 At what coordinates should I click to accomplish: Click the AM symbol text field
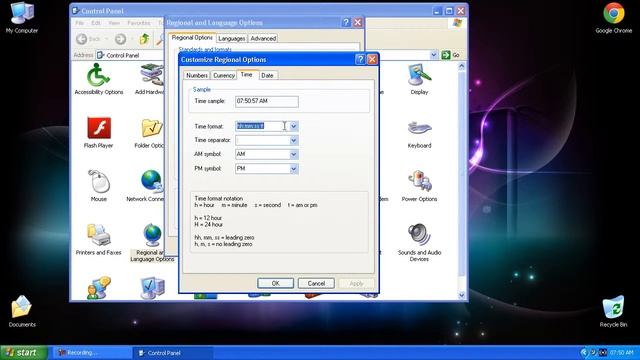tap(262, 154)
